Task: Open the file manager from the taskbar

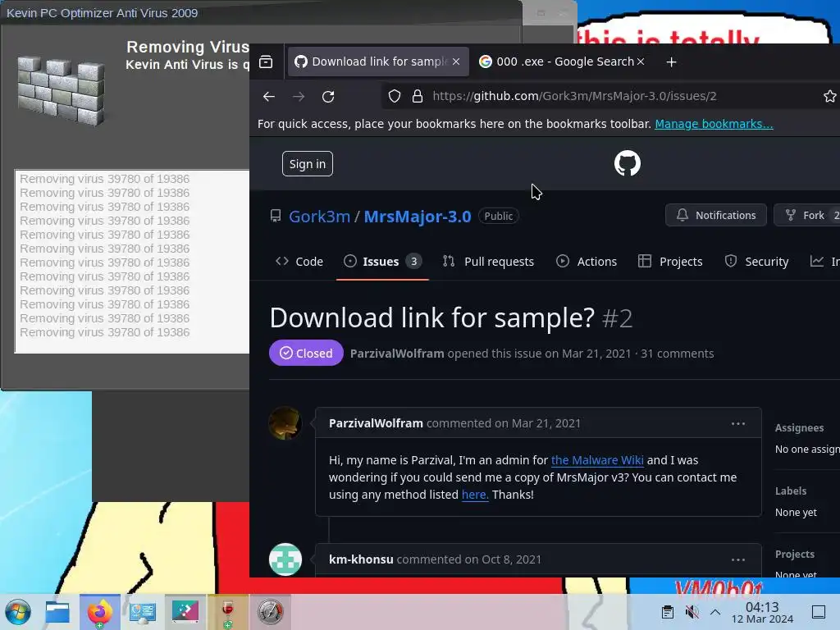Action: [x=57, y=612]
